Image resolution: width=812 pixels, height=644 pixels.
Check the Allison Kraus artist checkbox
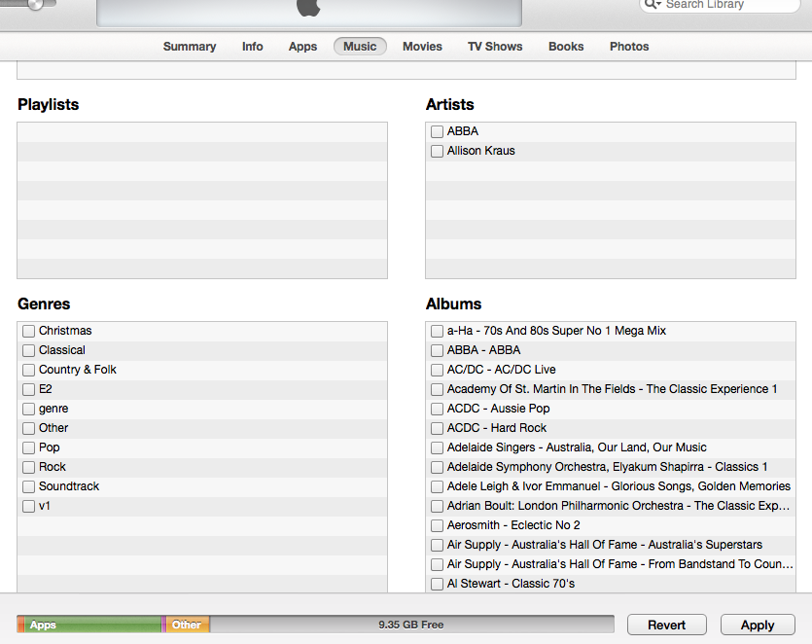coord(437,152)
